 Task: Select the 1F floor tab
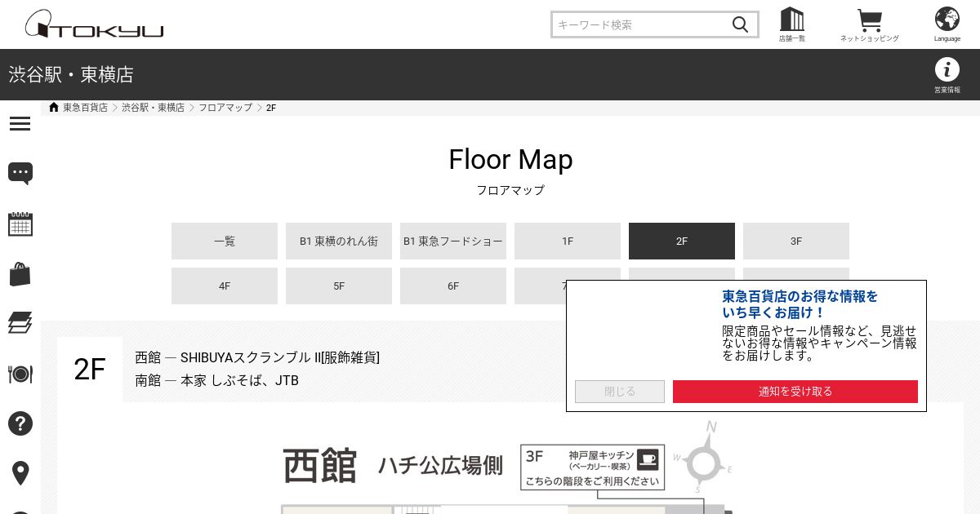point(568,241)
